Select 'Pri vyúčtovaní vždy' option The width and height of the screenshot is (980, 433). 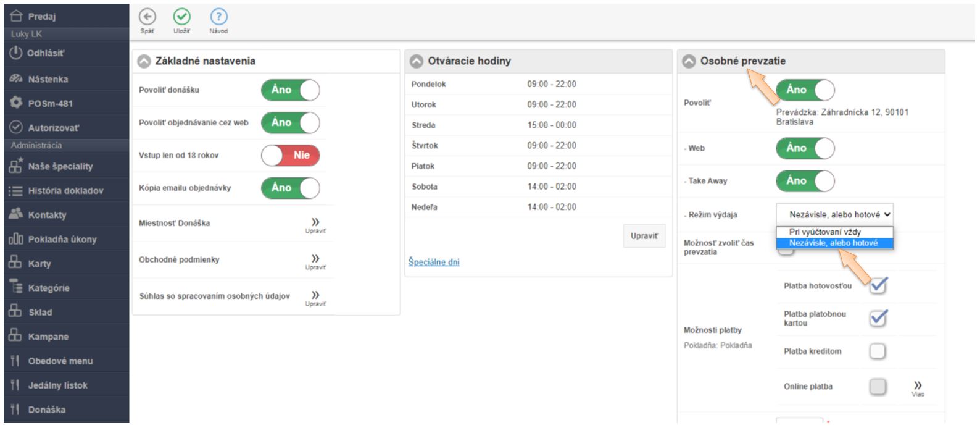(825, 232)
